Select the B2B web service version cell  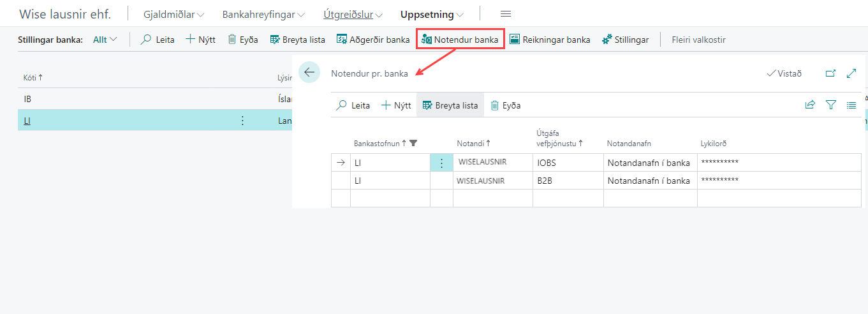pyautogui.click(x=567, y=181)
